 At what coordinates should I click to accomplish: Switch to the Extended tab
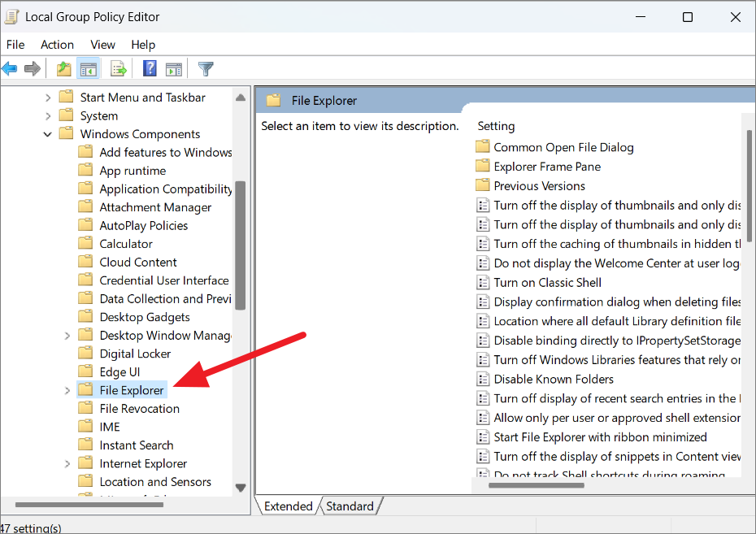click(289, 506)
